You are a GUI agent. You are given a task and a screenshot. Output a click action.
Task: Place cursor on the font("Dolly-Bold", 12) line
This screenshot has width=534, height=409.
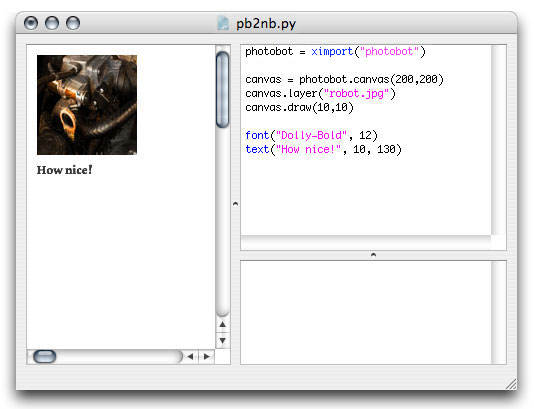[311, 136]
